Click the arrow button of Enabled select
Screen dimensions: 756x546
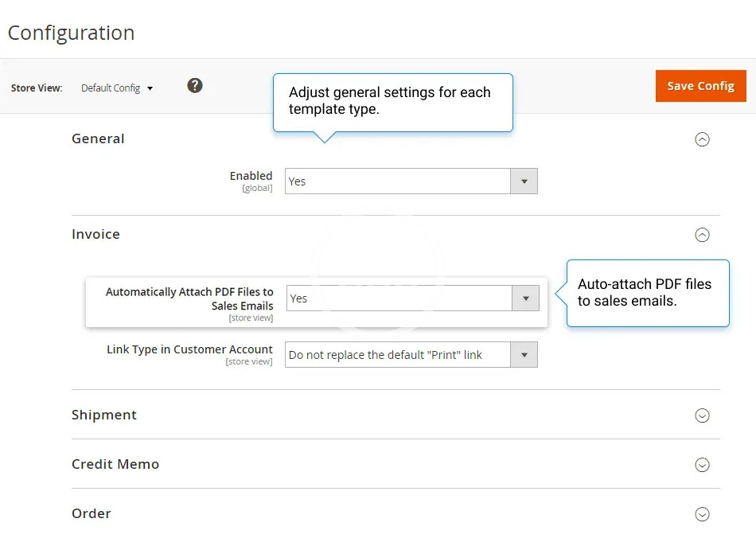tap(524, 181)
